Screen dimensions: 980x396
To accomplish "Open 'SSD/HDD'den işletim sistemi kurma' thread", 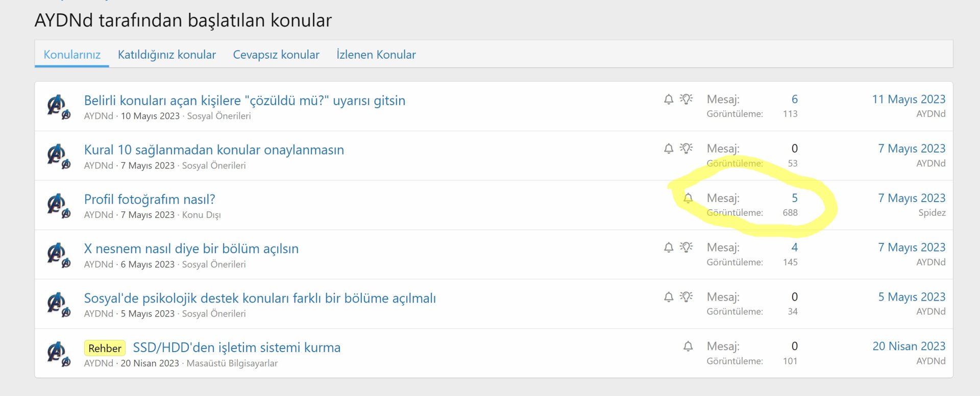I will (x=236, y=348).
